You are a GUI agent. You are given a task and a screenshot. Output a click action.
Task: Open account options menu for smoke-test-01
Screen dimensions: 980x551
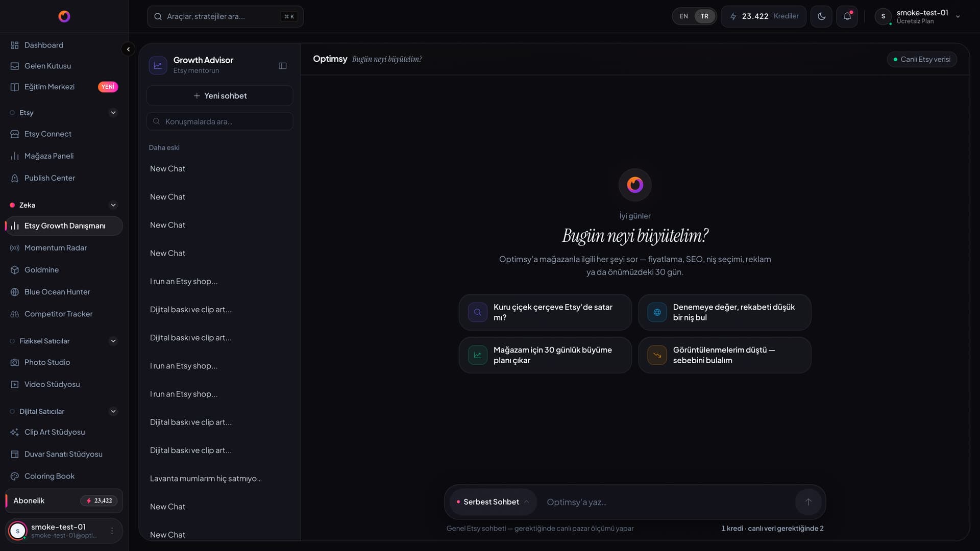pyautogui.click(x=112, y=531)
